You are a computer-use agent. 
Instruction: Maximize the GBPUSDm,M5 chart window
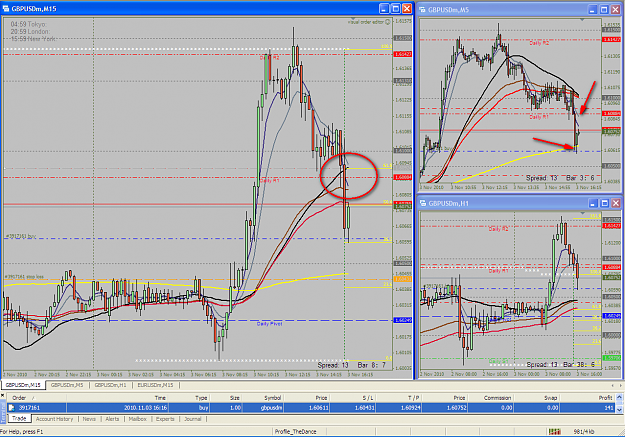tap(604, 10)
